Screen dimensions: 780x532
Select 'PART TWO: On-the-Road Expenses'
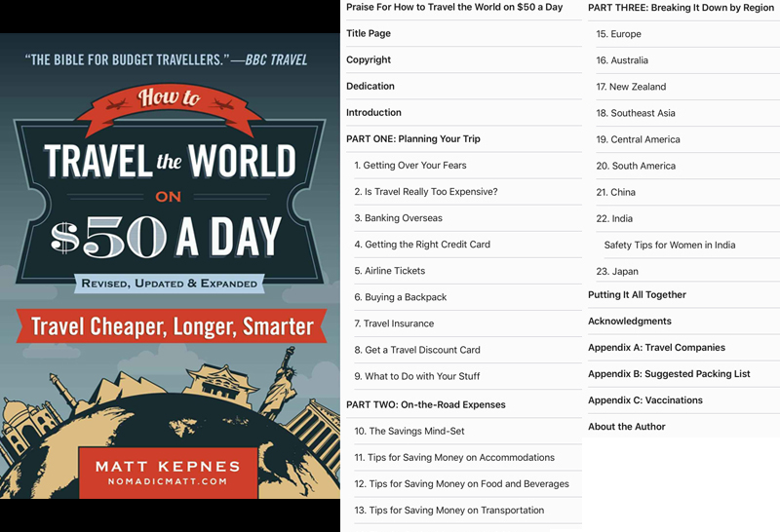click(464, 404)
